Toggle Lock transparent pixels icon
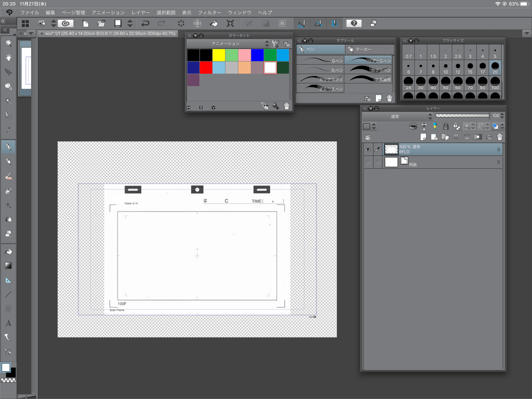The width and height of the screenshot is (532, 399). (x=457, y=126)
